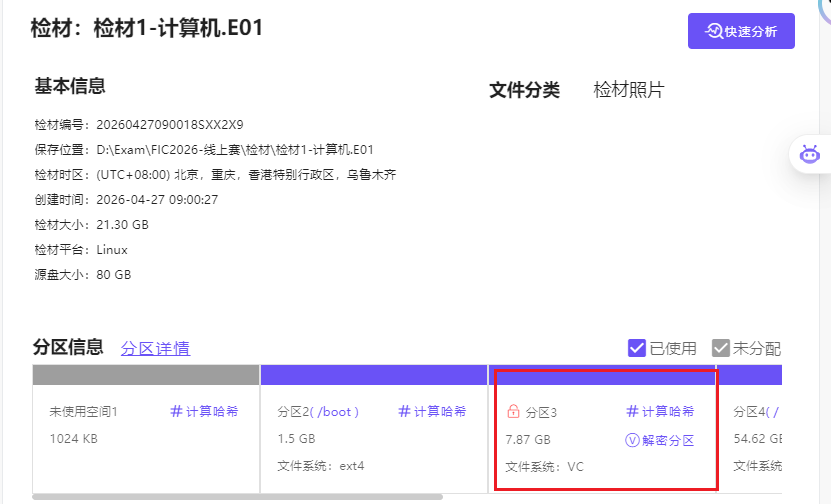Click the 解密分区 decrypt icon

(x=632, y=440)
